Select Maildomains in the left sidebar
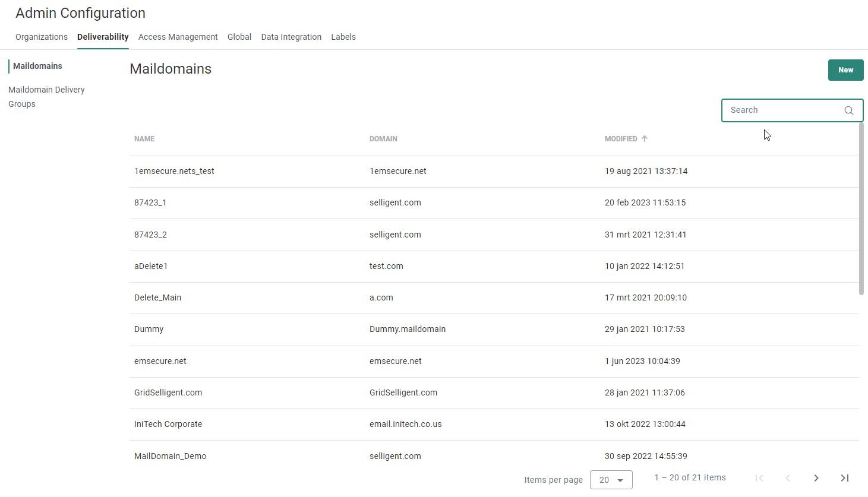The width and height of the screenshot is (868, 497). pos(37,66)
